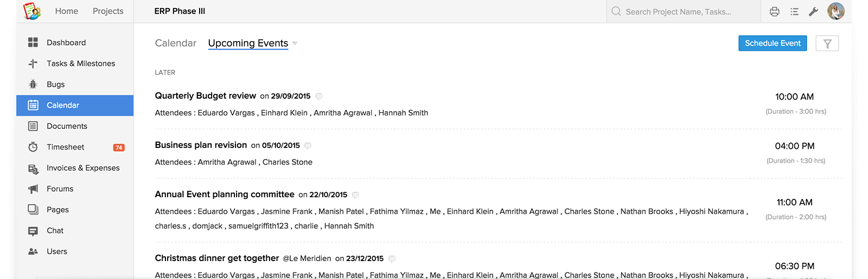Go to Home in the top navigation

67,11
